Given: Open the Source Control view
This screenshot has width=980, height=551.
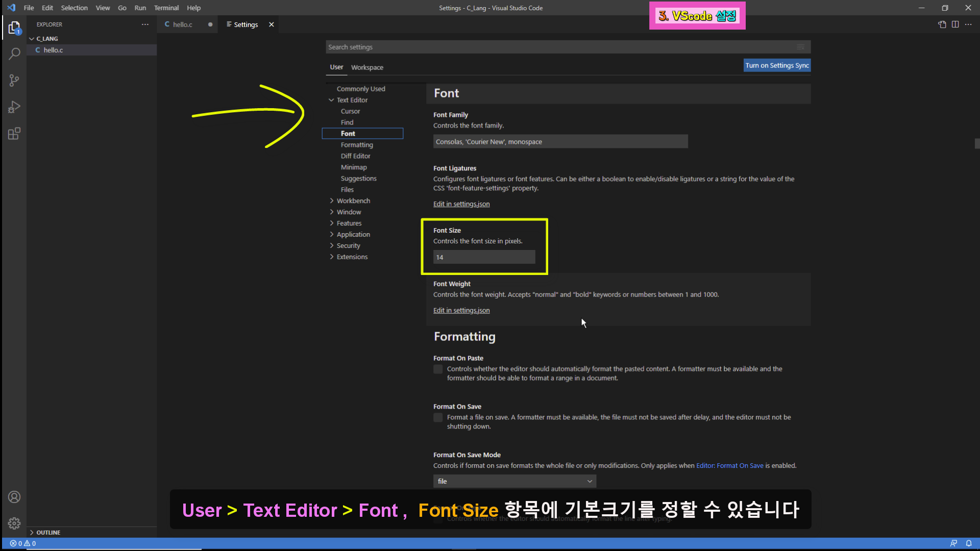Looking at the screenshot, I should tap(14, 80).
